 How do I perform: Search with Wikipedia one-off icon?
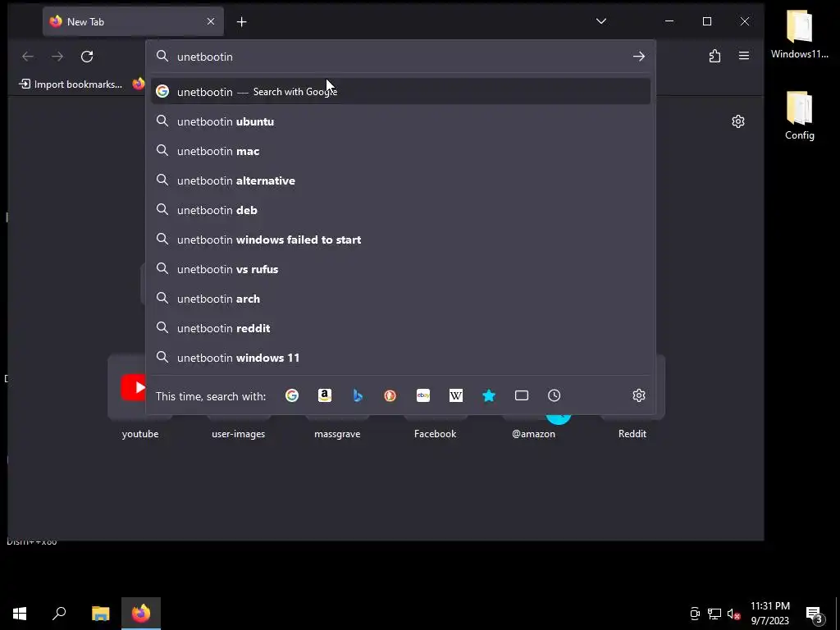456,395
